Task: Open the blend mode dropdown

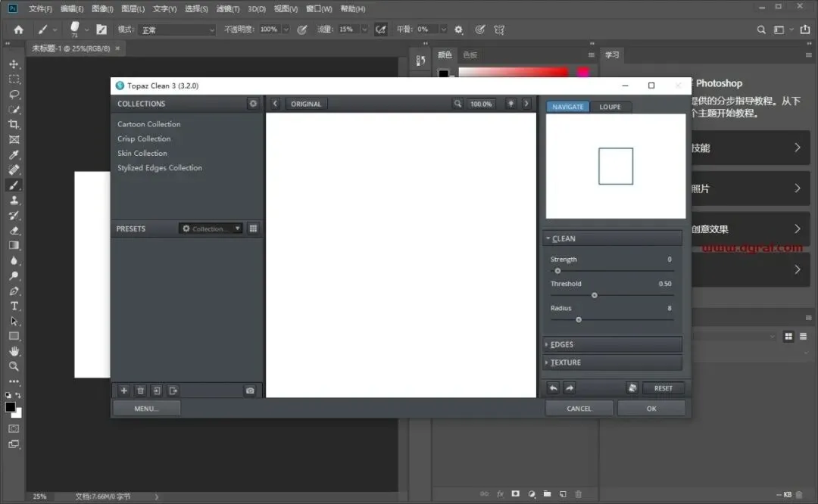Action: [177, 30]
